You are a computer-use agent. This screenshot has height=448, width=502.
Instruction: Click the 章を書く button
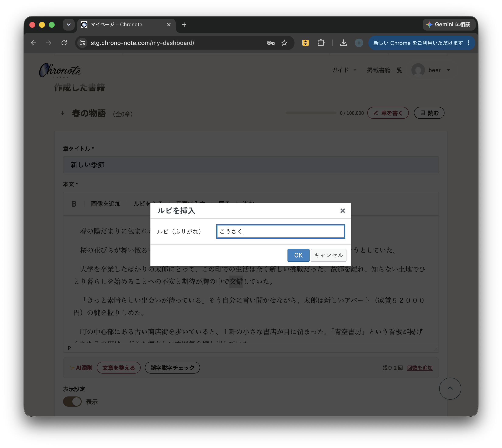pyautogui.click(x=388, y=113)
